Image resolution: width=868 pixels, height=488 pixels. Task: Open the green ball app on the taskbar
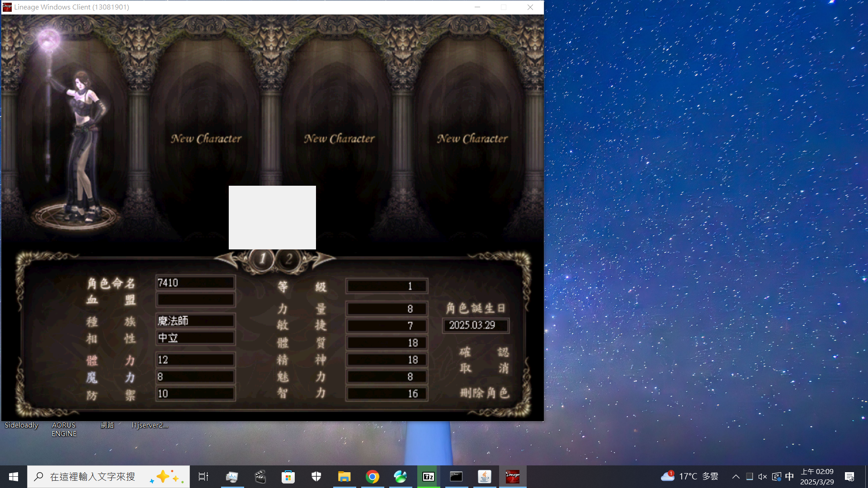(401, 477)
